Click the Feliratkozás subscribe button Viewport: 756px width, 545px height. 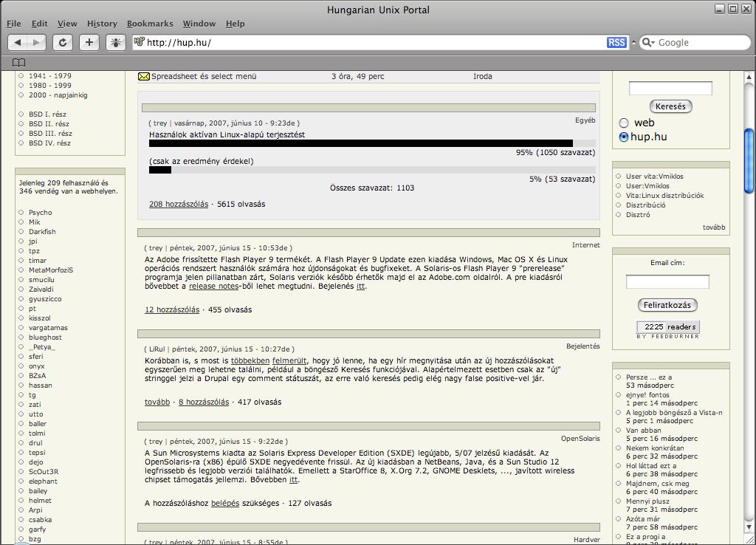(667, 305)
